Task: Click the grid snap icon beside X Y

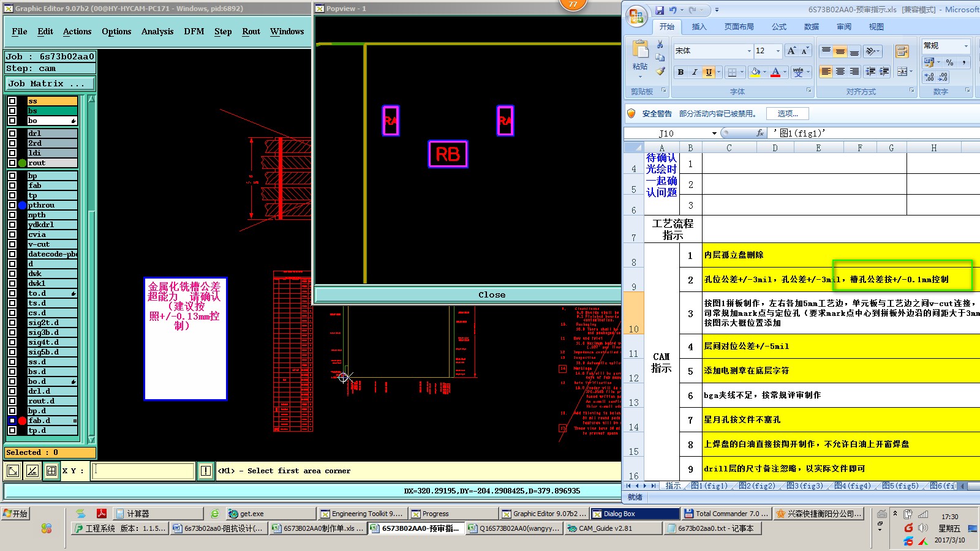Action: (51, 471)
